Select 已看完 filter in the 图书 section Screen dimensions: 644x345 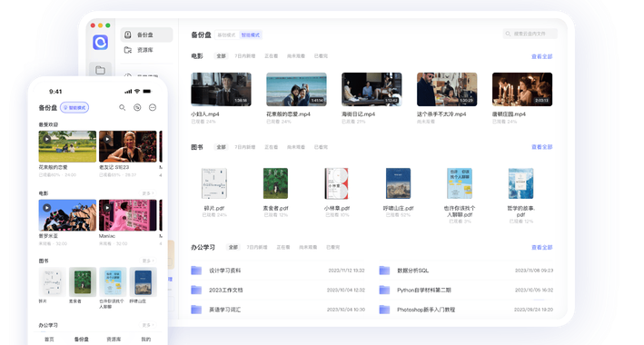(321, 147)
